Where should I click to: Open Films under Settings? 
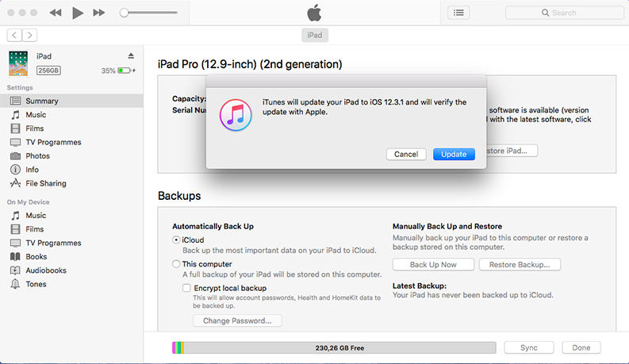71,128
